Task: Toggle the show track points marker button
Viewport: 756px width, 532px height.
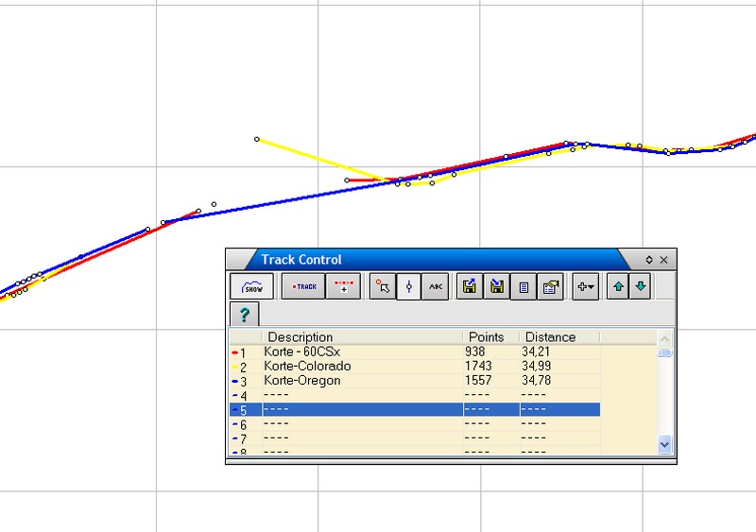Action: 409,286
